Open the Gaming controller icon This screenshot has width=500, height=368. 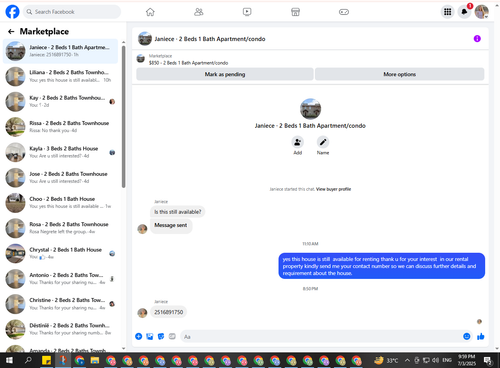[344, 12]
